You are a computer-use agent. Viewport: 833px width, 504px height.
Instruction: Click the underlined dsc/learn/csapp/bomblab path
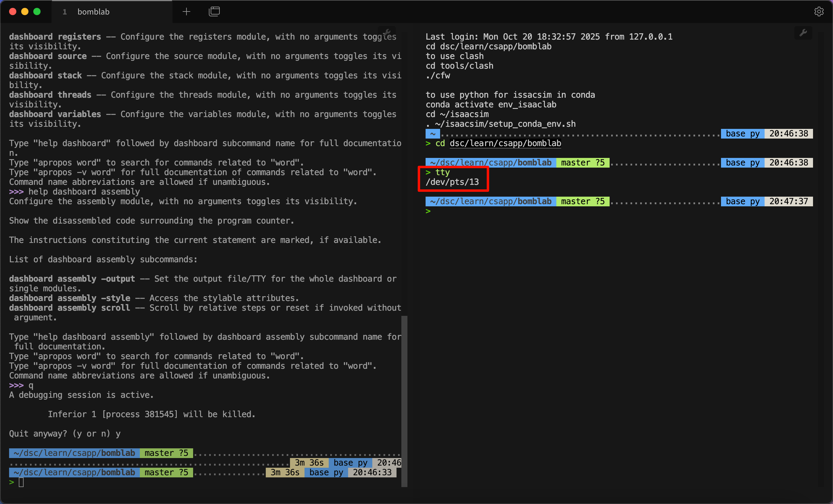tap(505, 143)
